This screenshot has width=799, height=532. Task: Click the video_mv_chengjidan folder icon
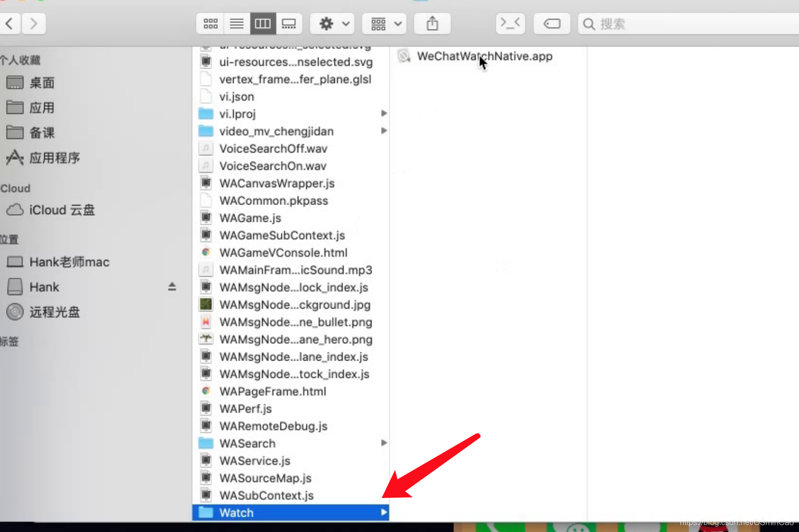pyautogui.click(x=206, y=131)
